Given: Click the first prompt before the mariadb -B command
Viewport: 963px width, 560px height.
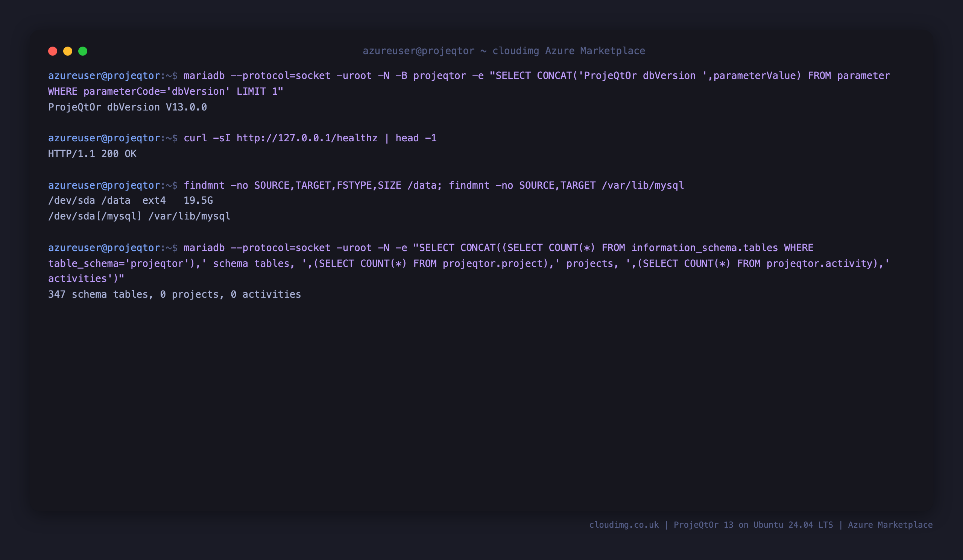Looking at the screenshot, I should [113, 76].
